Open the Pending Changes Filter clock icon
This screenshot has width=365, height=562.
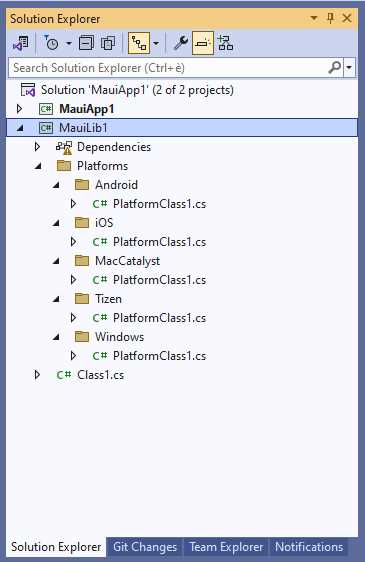point(51,43)
